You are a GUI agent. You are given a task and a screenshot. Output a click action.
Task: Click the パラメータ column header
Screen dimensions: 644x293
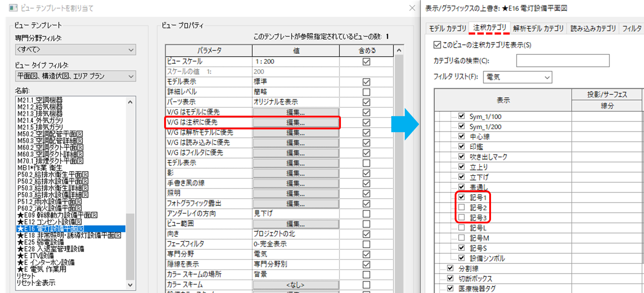(x=209, y=50)
